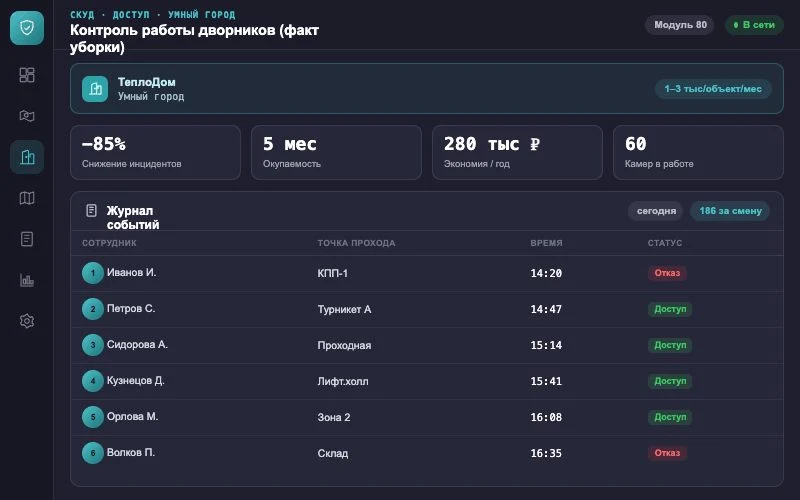Click the Проходная passage point cell

[x=344, y=345]
